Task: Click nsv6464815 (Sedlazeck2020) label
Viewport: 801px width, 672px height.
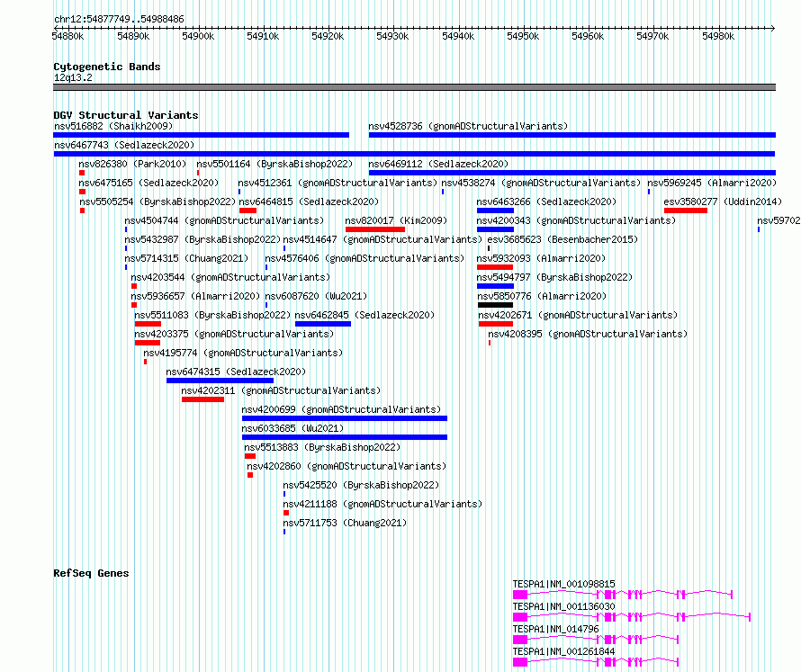Action: (309, 202)
